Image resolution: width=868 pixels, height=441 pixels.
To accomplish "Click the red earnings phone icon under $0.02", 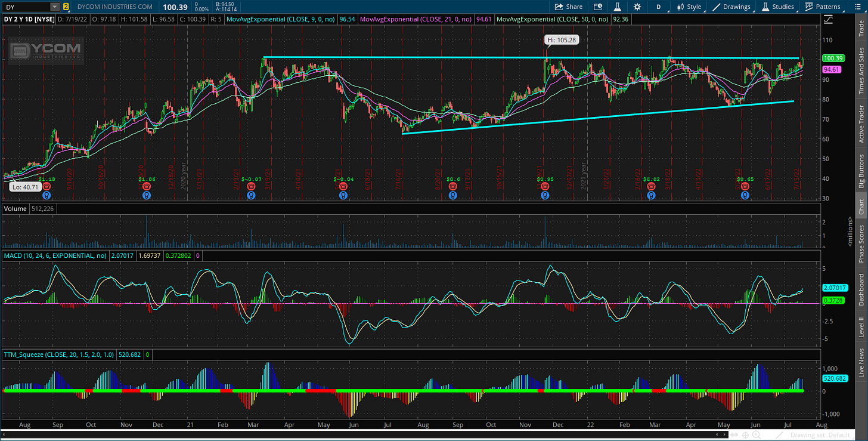I will point(652,186).
